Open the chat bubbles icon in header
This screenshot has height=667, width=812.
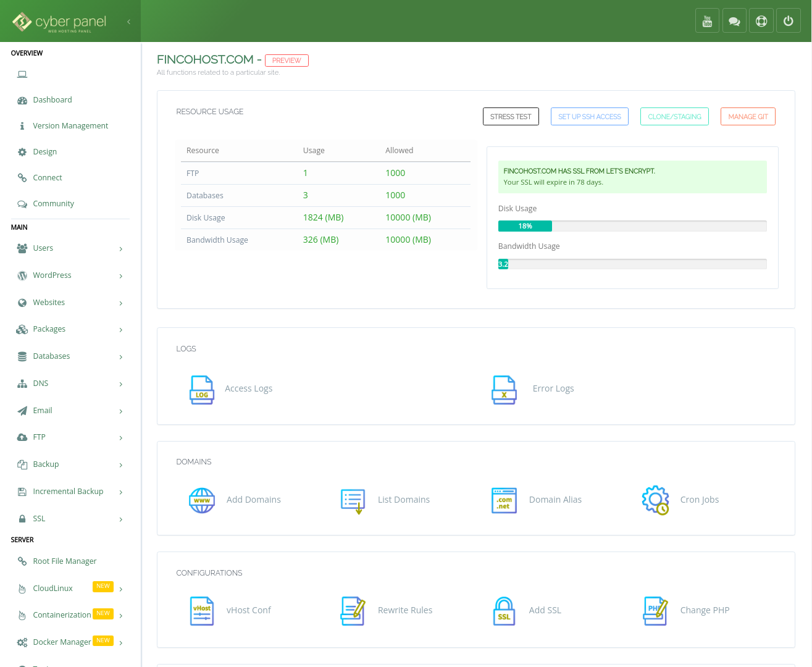734,21
